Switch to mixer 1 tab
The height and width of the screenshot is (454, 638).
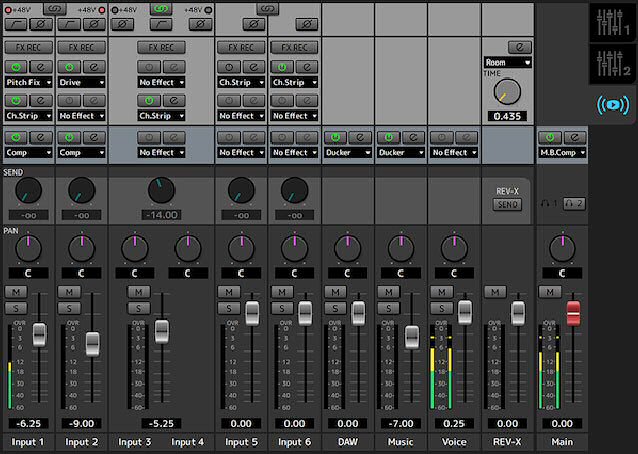(x=610, y=21)
